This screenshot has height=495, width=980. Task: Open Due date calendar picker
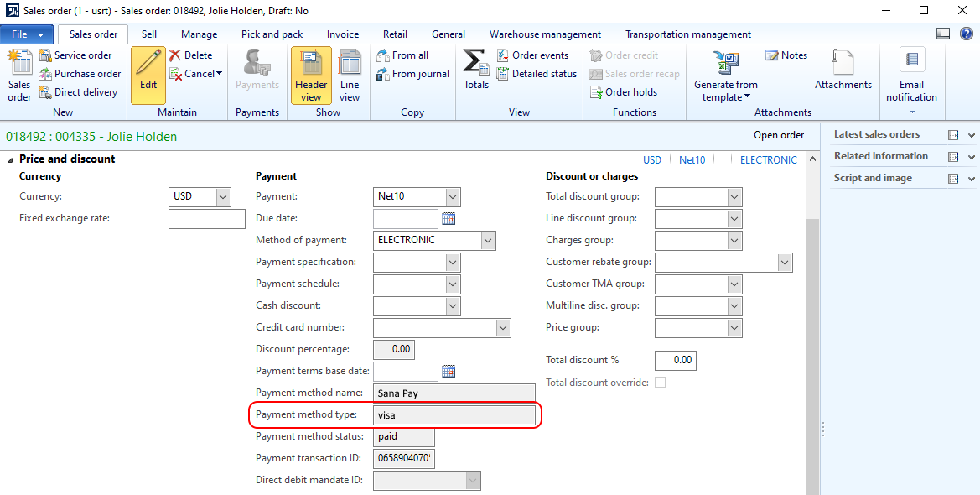[x=449, y=219]
